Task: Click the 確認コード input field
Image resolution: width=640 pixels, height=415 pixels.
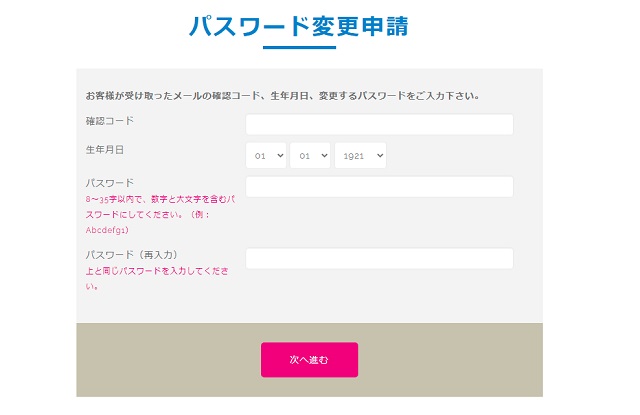Action: 379,124
